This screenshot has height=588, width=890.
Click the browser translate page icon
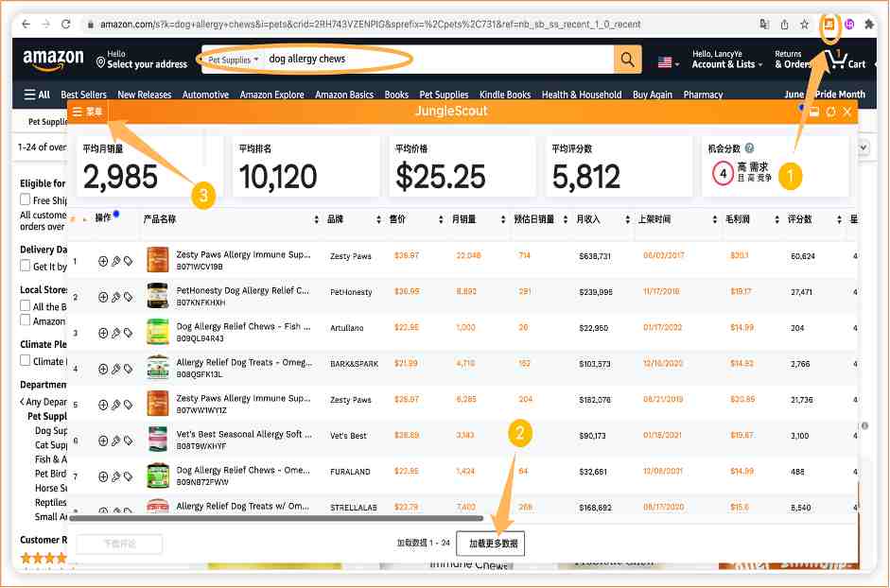point(764,25)
